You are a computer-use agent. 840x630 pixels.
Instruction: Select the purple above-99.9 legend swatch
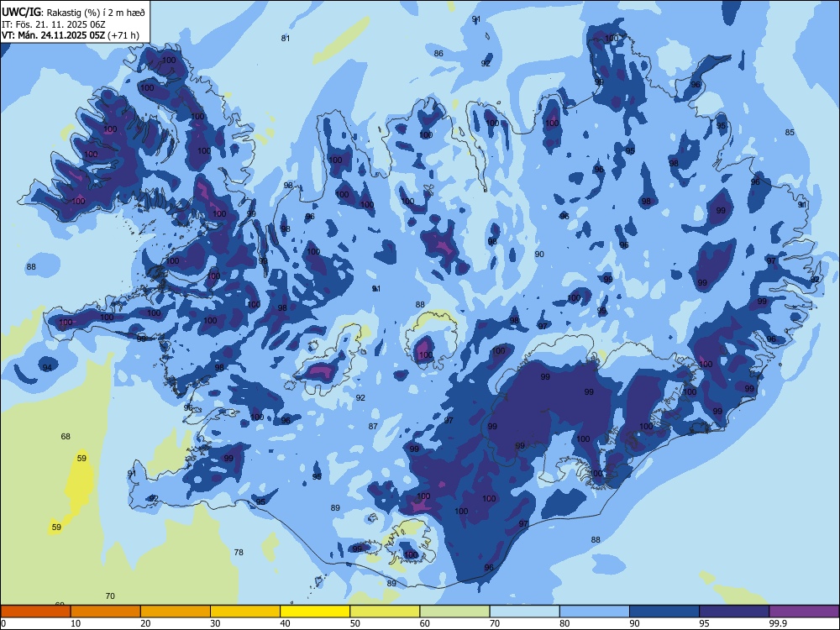tap(804, 612)
